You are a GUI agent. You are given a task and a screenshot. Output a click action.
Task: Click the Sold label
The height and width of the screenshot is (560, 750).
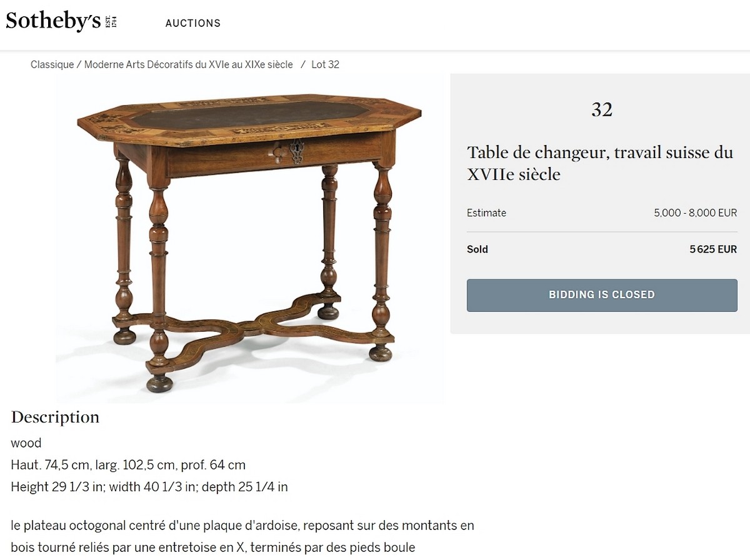(x=477, y=249)
